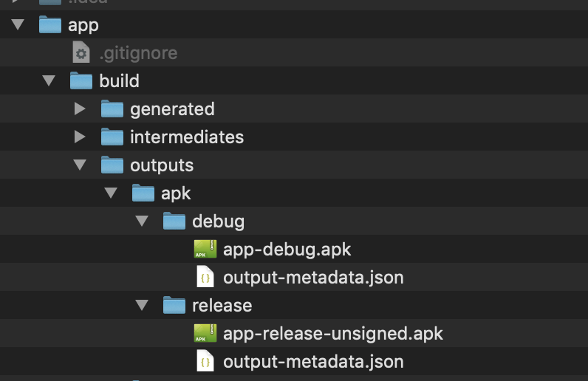The height and width of the screenshot is (381, 588).
Task: Collapse the app folder disclosure triangle
Action: click(x=18, y=24)
